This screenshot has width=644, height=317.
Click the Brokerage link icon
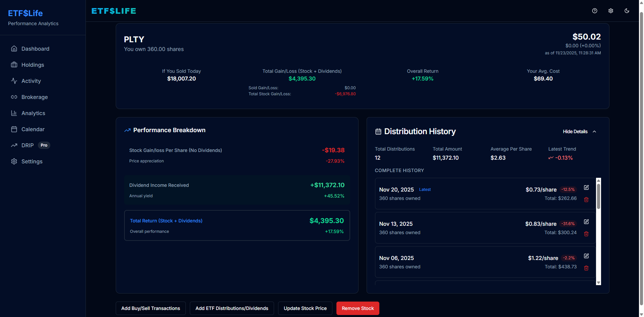(14, 97)
